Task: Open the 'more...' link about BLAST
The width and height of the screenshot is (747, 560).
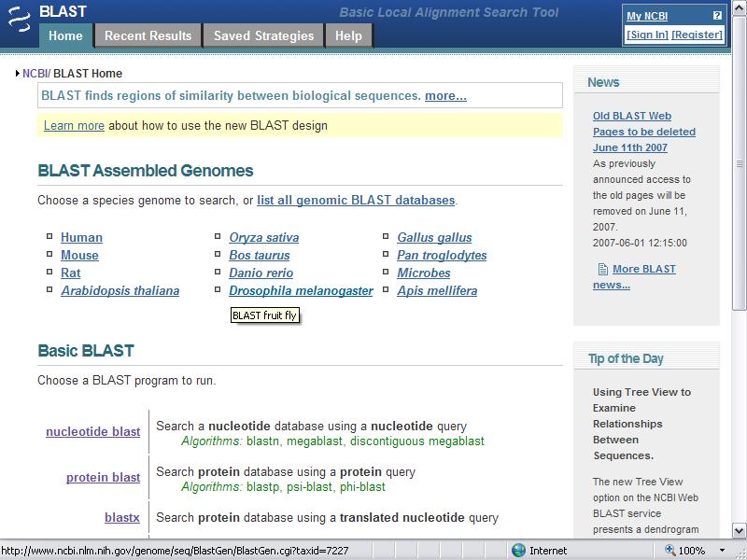Action: tap(445, 96)
